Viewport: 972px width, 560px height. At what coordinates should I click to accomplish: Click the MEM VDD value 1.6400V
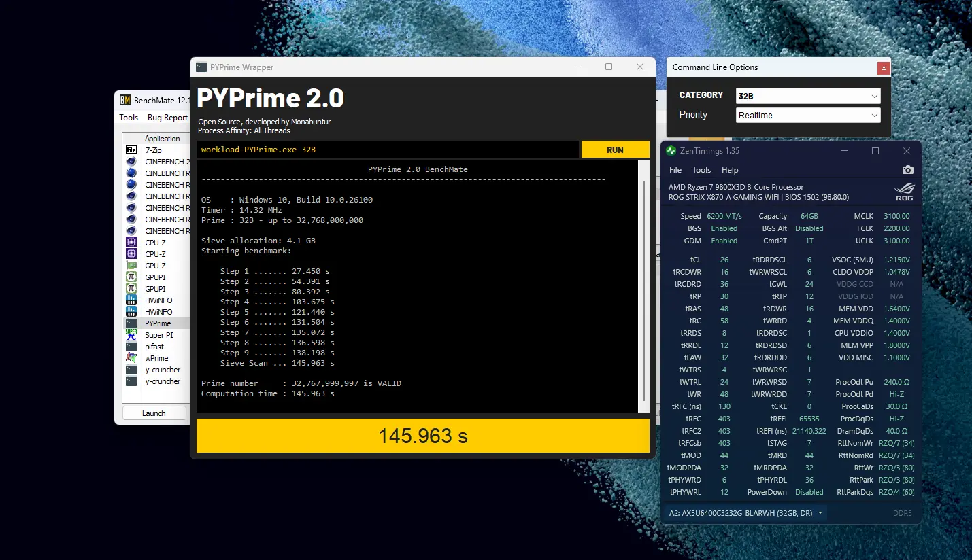tap(896, 309)
